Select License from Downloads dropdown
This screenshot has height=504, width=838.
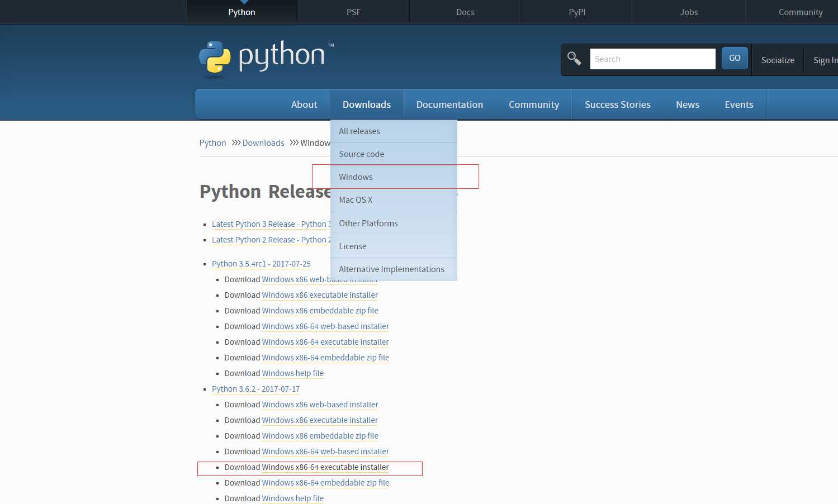394,246
